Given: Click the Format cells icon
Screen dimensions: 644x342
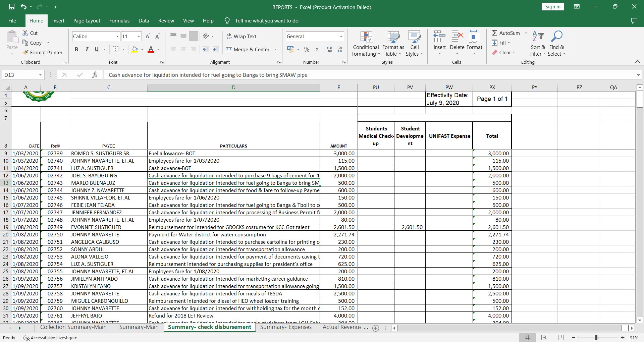Looking at the screenshot, I should [x=474, y=36].
